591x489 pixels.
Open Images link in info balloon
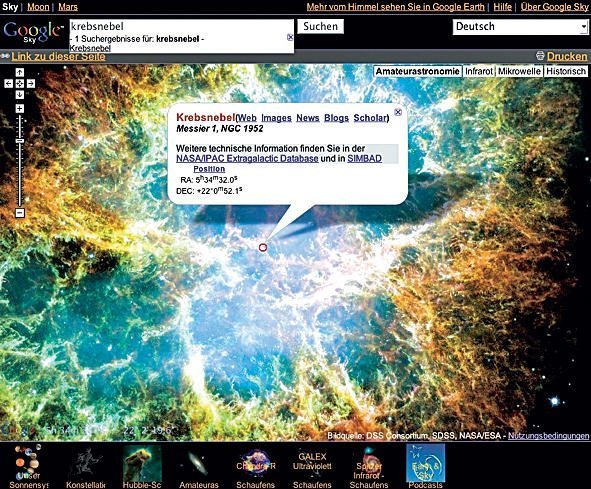click(276, 118)
